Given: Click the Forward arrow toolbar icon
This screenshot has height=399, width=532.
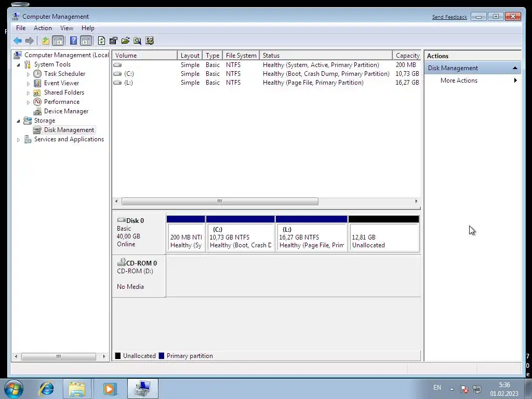Looking at the screenshot, I should pyautogui.click(x=30, y=41).
